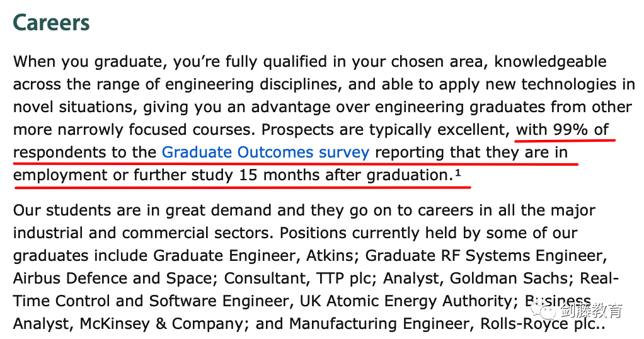Click 'UK Atomic Energy Authority' text

[406, 301]
